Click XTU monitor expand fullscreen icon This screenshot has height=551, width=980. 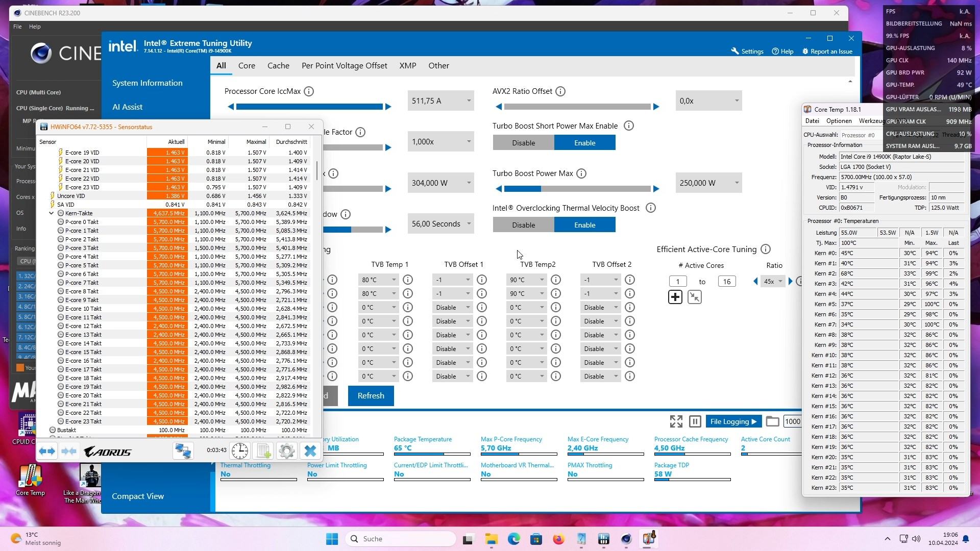tap(676, 421)
